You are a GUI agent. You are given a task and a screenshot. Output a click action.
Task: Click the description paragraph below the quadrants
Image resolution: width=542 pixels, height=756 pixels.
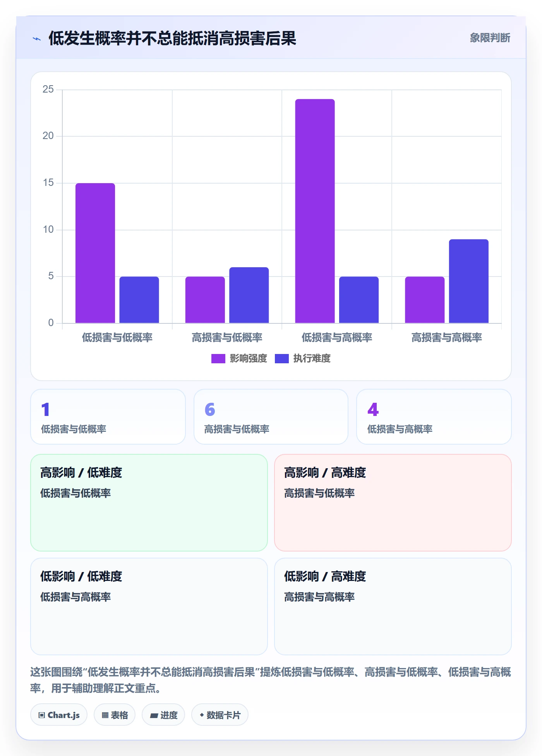point(271,680)
